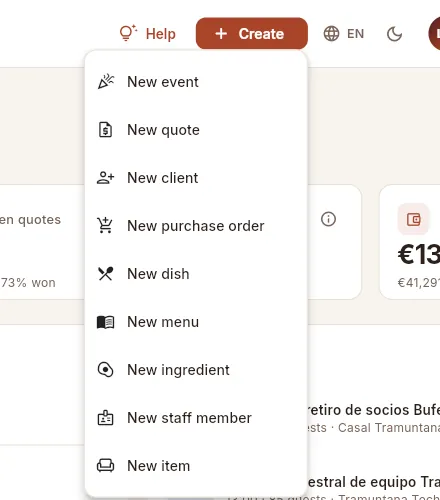The image size is (440, 500).
Task: Click the ID badge staff icon
Action: [x=105, y=418]
